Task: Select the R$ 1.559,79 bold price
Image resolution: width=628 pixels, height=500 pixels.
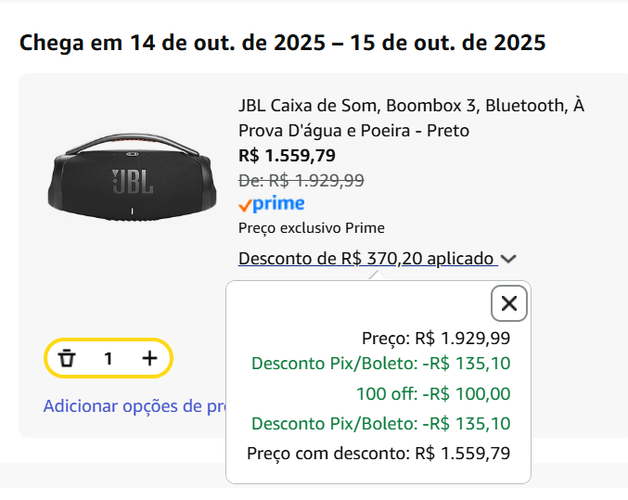Action: coord(287,155)
